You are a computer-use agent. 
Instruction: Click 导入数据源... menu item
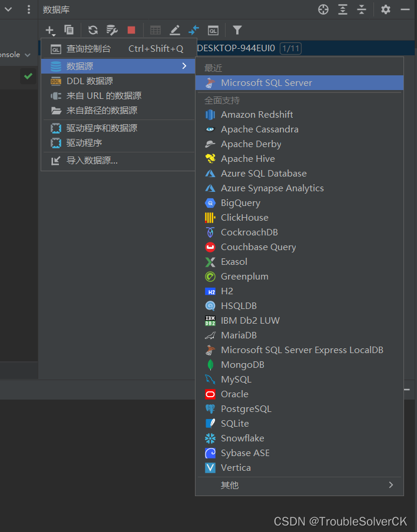117,161
